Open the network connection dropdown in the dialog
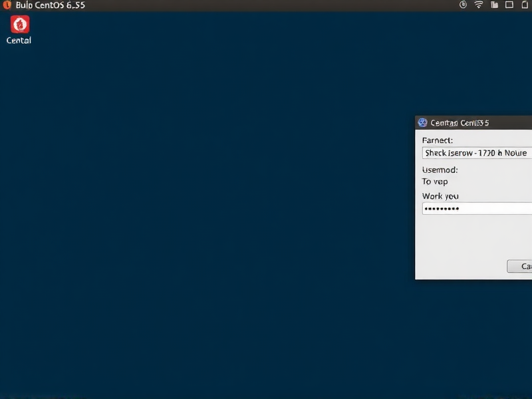Viewport: 532px width, 399px height. click(x=476, y=152)
